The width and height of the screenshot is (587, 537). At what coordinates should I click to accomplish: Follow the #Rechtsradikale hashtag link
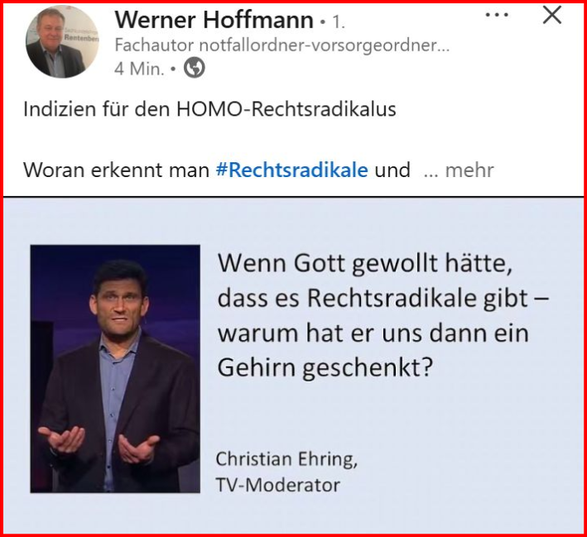pyautogui.click(x=292, y=170)
